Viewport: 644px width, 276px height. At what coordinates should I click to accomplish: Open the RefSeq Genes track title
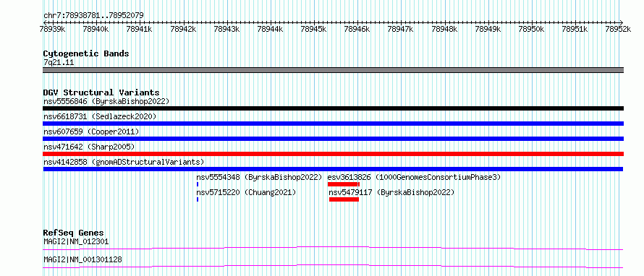tap(73, 233)
